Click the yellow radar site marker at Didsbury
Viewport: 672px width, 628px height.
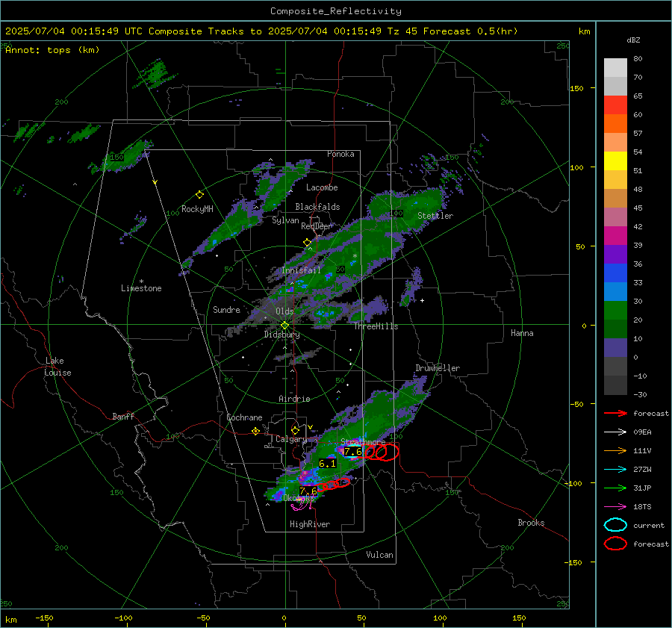pyautogui.click(x=284, y=325)
